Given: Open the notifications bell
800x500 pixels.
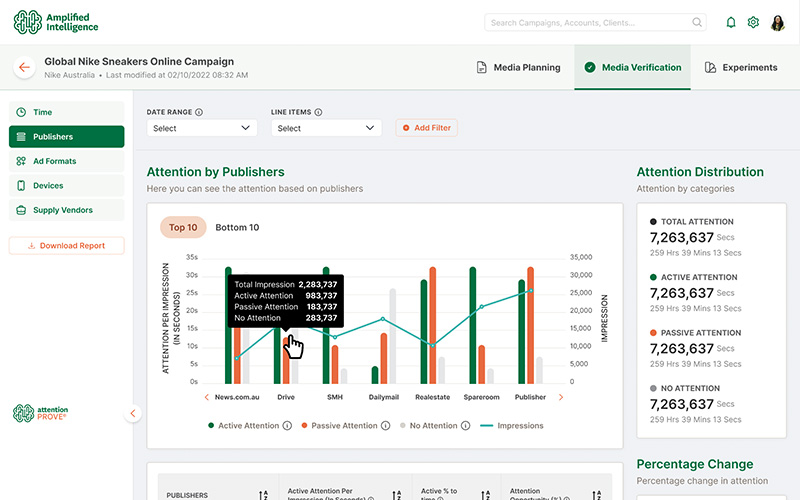Looking at the screenshot, I should pyautogui.click(x=731, y=22).
